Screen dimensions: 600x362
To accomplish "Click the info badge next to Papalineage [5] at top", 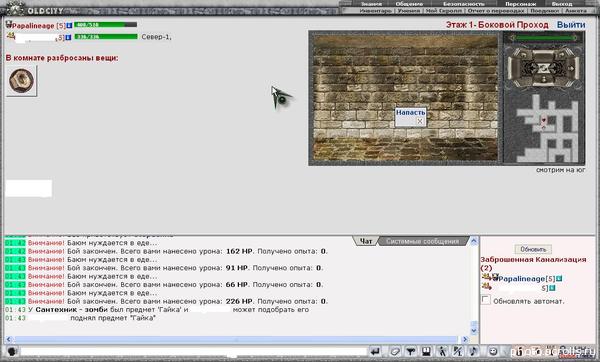I will pyautogui.click(x=69, y=26).
